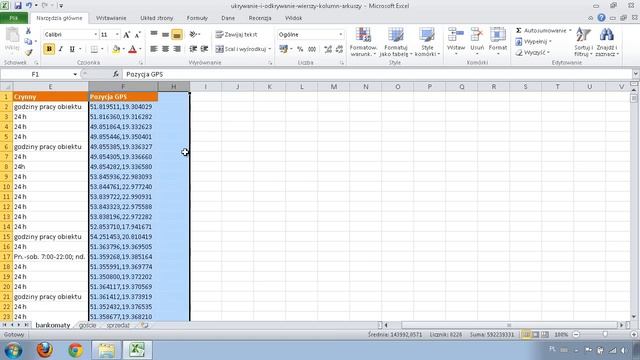Open Style komórki gallery

coord(427,42)
